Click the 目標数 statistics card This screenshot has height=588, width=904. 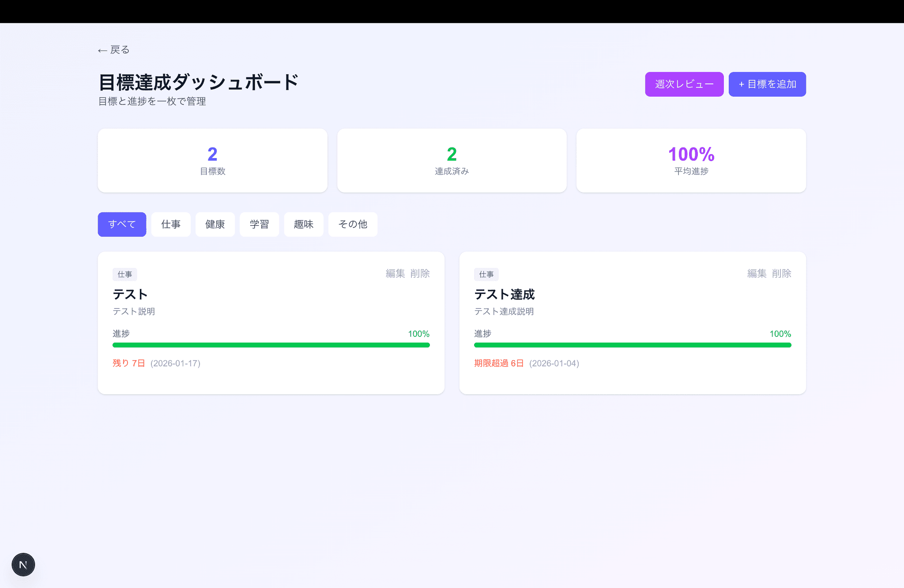[212, 160]
